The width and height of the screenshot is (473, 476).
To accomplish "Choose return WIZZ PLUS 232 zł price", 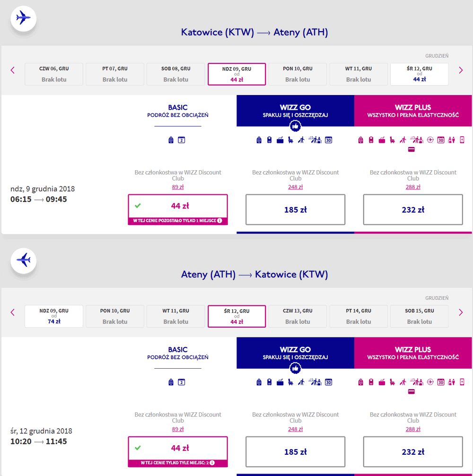I will point(413,452).
